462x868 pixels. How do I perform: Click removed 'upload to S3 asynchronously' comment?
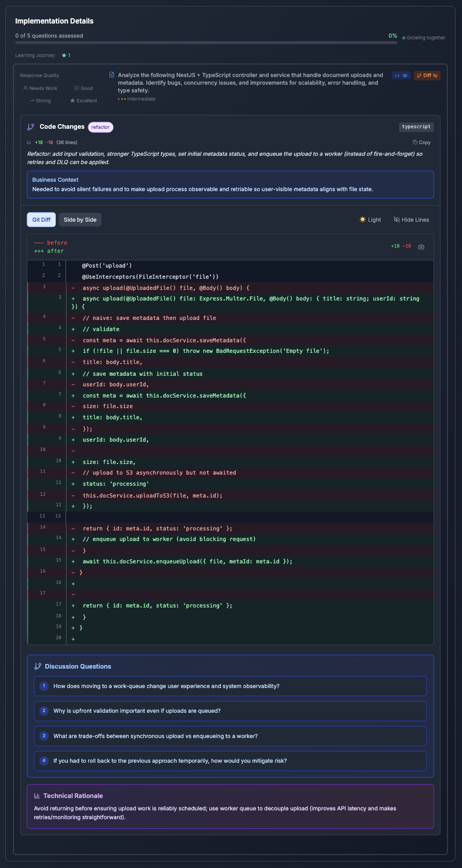(230, 472)
